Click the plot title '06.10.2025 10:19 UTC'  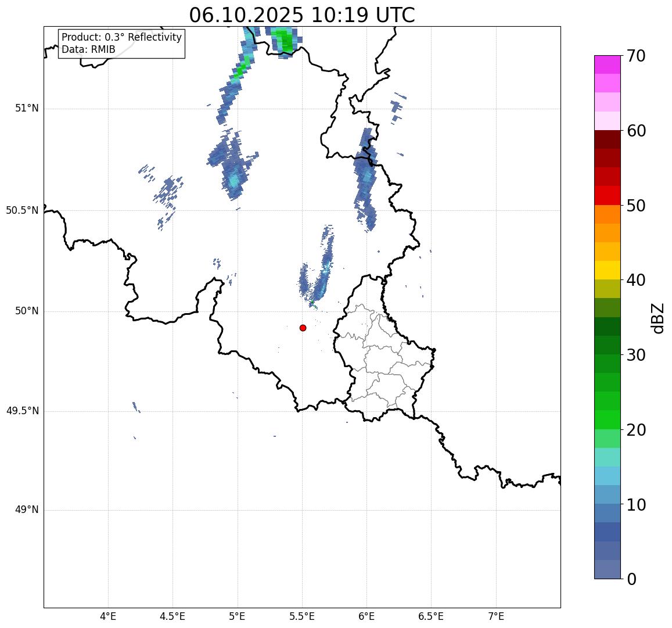(302, 16)
